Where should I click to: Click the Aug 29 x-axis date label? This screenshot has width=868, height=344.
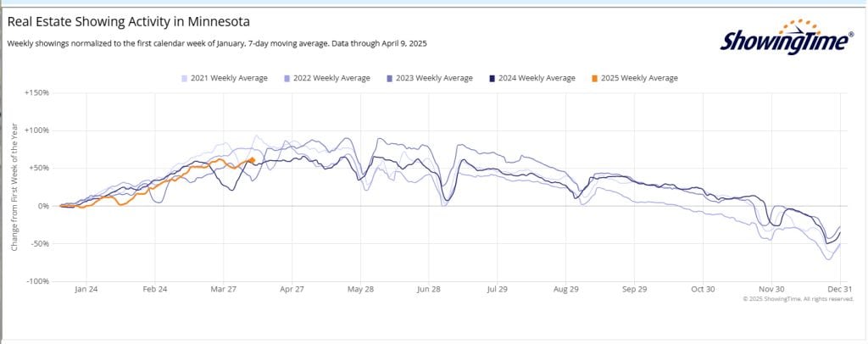click(x=566, y=290)
